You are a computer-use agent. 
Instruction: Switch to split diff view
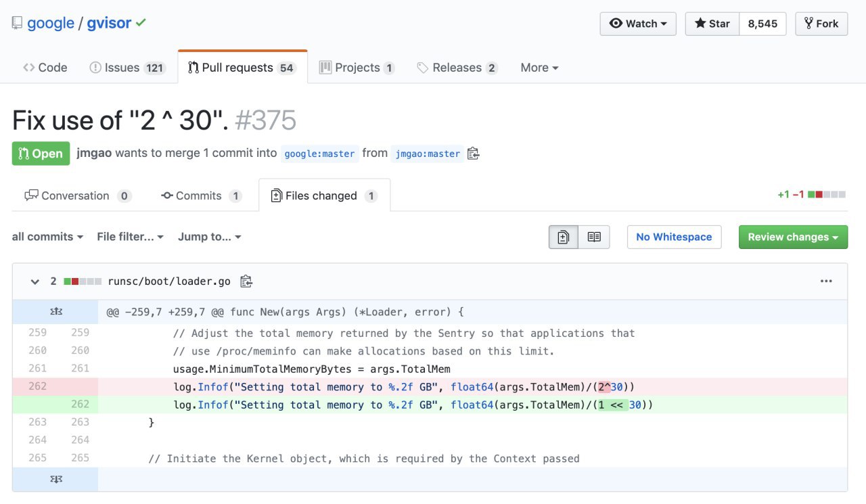(594, 237)
